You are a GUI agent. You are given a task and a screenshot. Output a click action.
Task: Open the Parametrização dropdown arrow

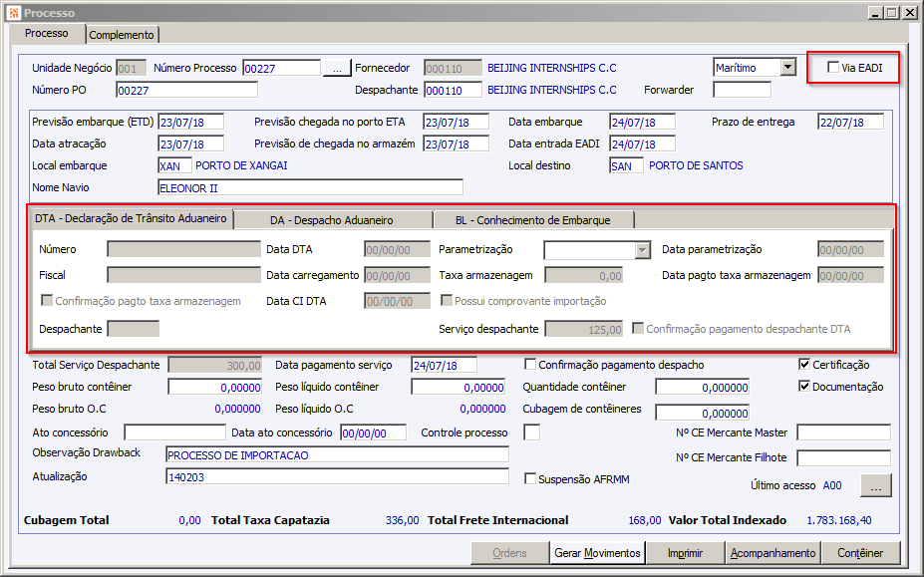coord(642,250)
